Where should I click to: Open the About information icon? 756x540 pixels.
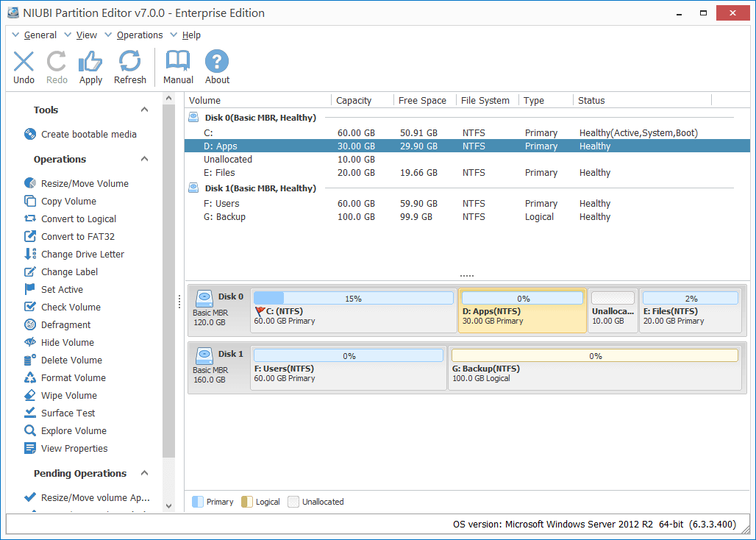217,62
